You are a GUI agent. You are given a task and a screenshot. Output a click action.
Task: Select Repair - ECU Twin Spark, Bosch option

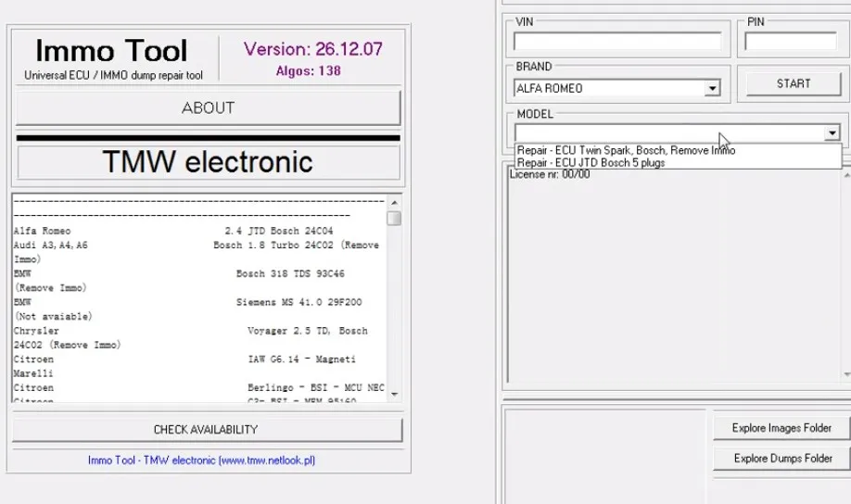click(626, 150)
